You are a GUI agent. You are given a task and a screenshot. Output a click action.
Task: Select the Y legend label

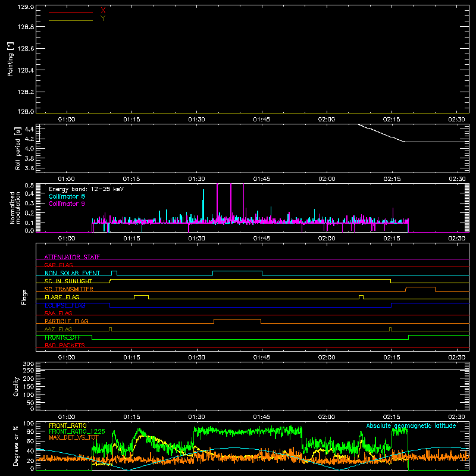coord(103,18)
